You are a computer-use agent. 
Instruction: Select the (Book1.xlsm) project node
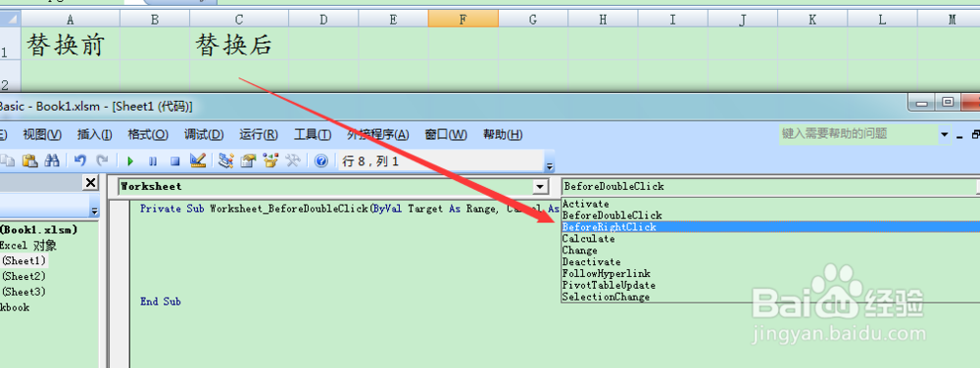(x=39, y=230)
